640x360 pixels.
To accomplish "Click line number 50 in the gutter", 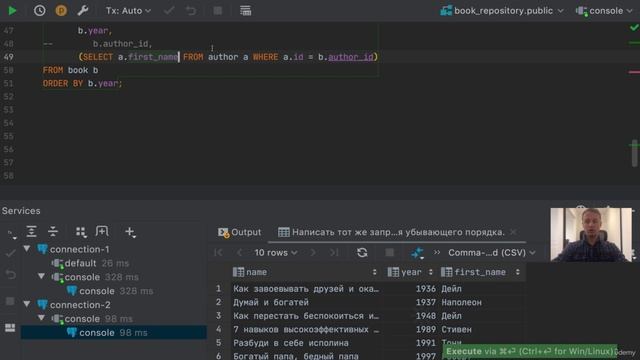I will [9, 70].
